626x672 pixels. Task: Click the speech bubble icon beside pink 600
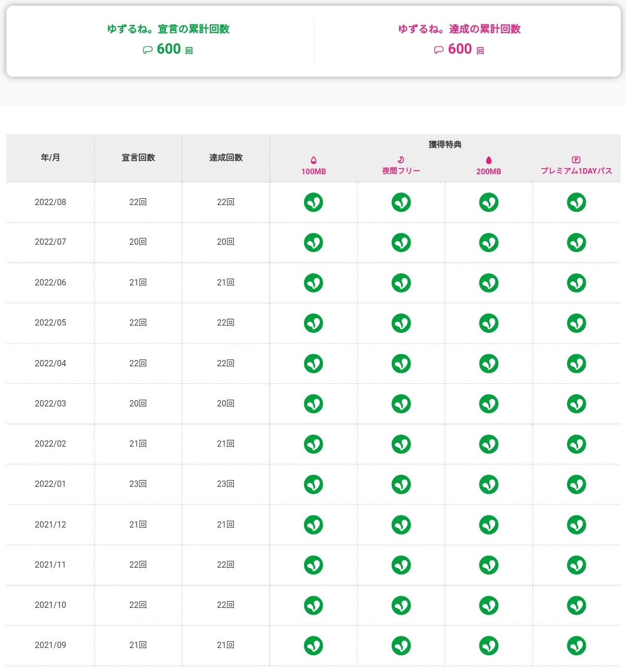[x=439, y=50]
